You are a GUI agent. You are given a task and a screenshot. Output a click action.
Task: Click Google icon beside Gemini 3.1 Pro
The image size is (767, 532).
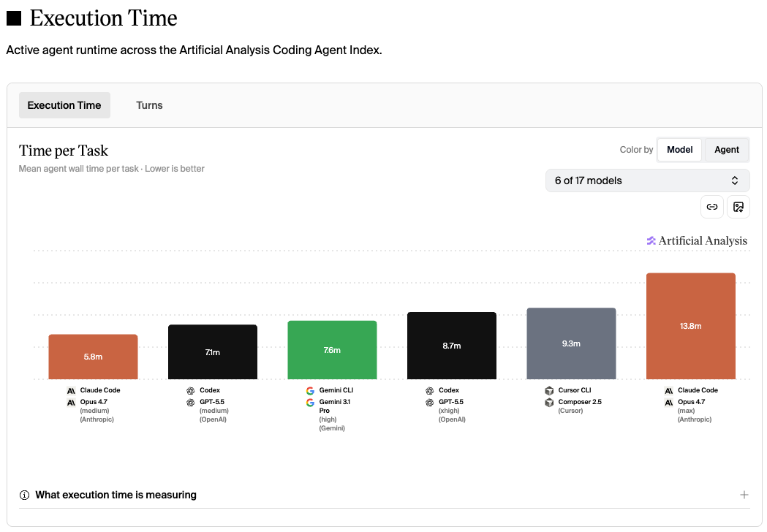tap(310, 403)
